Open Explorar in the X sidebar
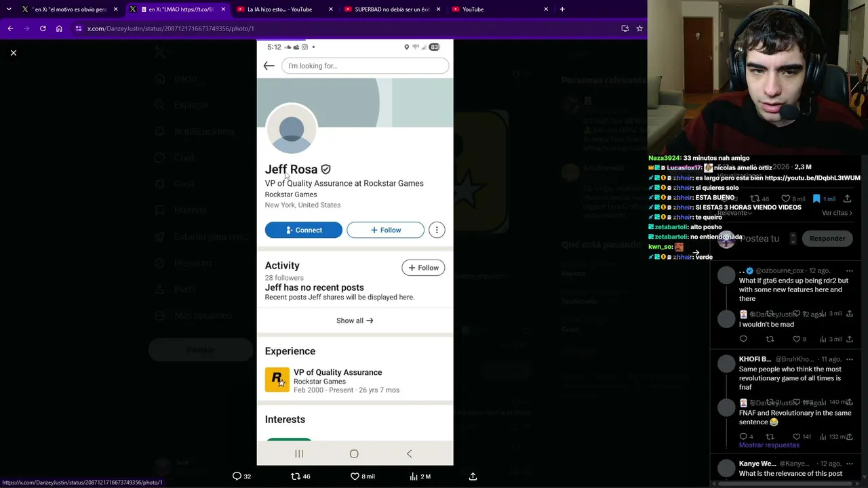Image resolution: width=868 pixels, height=488 pixels. [x=182, y=105]
